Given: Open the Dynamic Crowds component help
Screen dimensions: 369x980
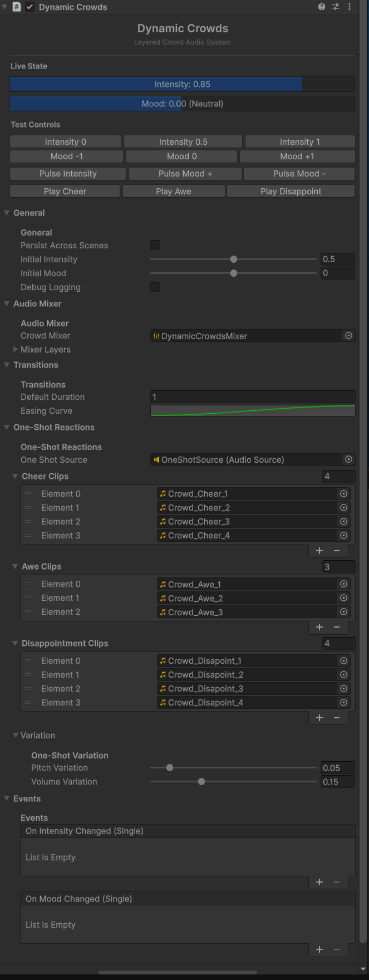Looking at the screenshot, I should 322,7.
